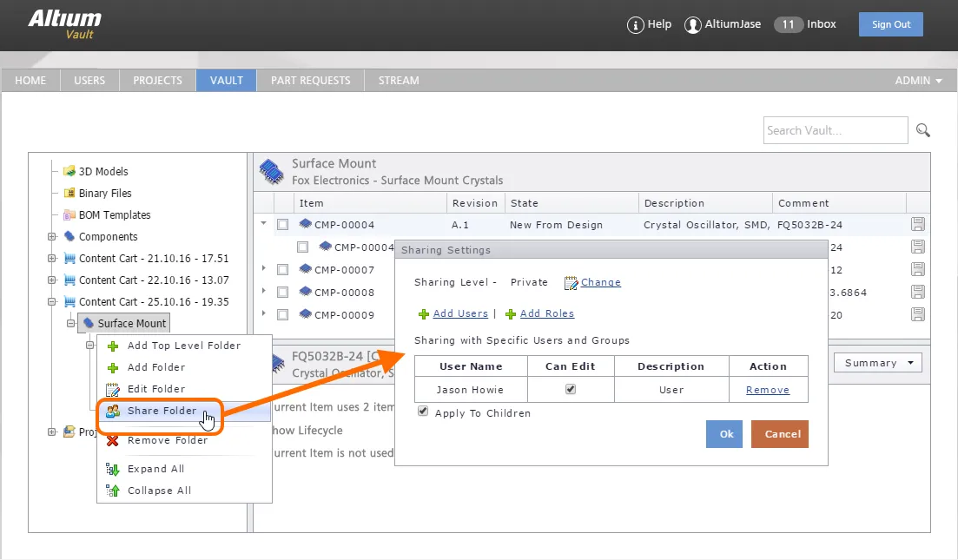Viewport: 958px width, 560px height.
Task: Open the Inbox with 11 messages
Action: (x=805, y=24)
